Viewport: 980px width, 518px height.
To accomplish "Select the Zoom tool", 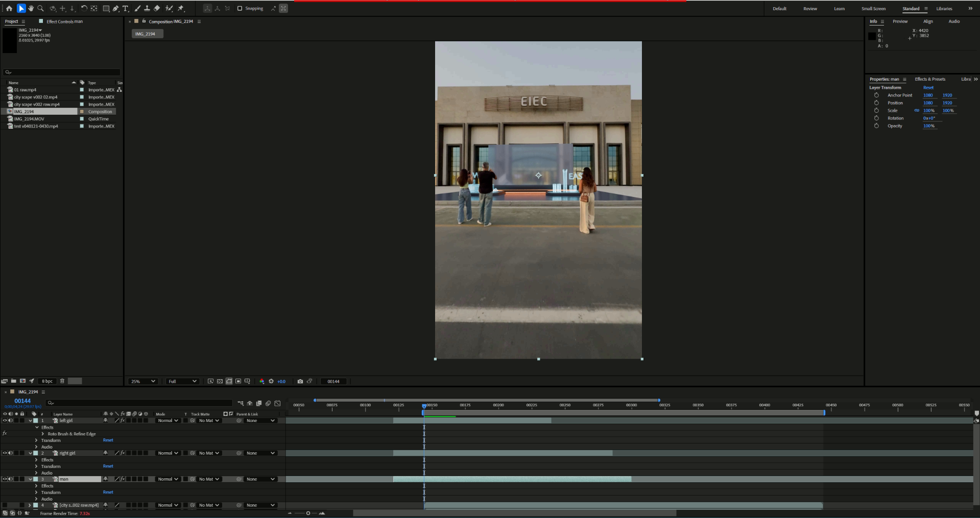I will tap(40, 8).
